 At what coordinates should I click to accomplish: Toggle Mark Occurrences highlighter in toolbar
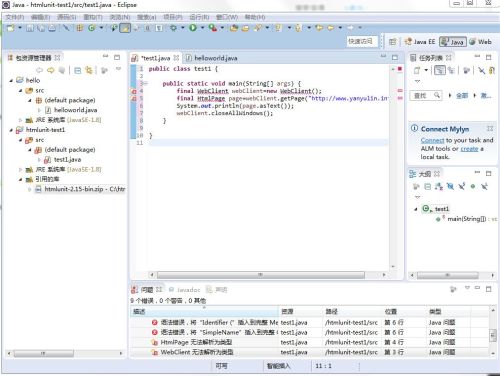tap(125, 28)
